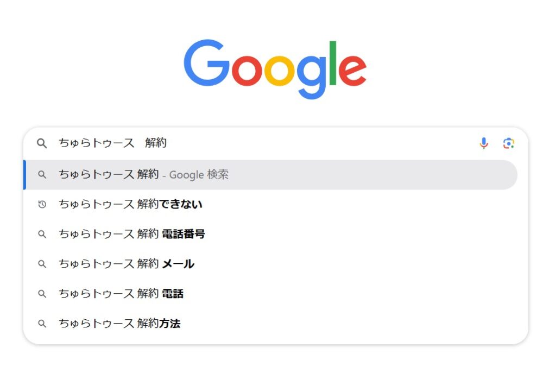Select suggestion ちゅらトゥース 解約方法
The image size is (556, 392).
[x=270, y=323]
